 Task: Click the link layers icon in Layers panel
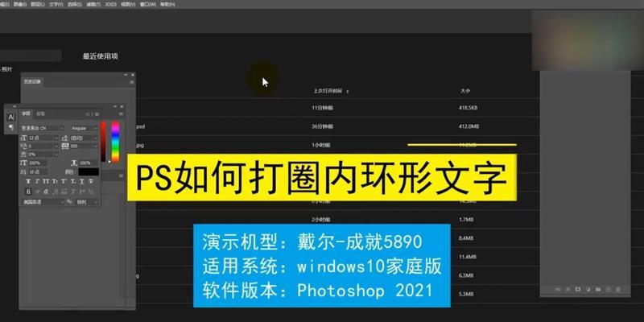click(558, 289)
